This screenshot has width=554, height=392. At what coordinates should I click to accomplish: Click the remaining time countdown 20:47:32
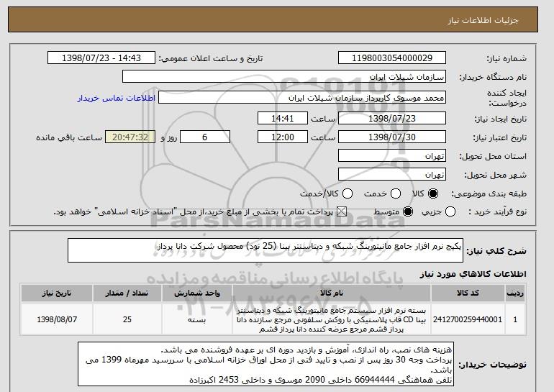(130, 137)
